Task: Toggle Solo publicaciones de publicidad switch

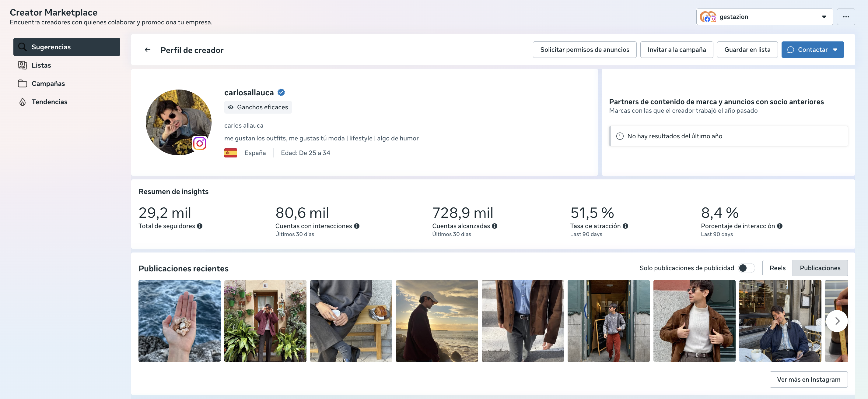Action: (x=746, y=268)
